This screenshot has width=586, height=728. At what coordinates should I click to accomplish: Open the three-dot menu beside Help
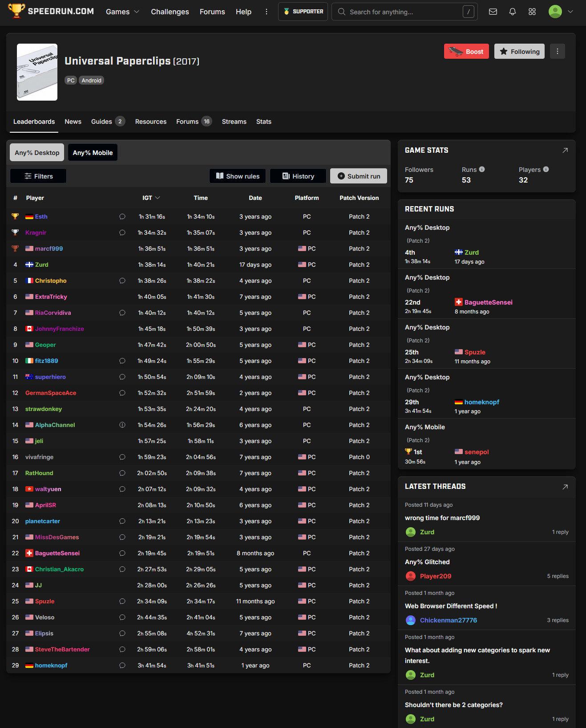(267, 12)
